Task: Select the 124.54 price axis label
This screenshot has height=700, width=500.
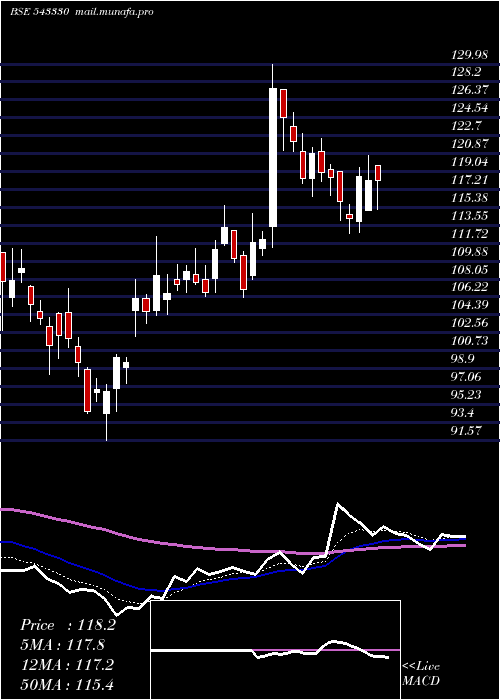Action: pyautogui.click(x=470, y=108)
